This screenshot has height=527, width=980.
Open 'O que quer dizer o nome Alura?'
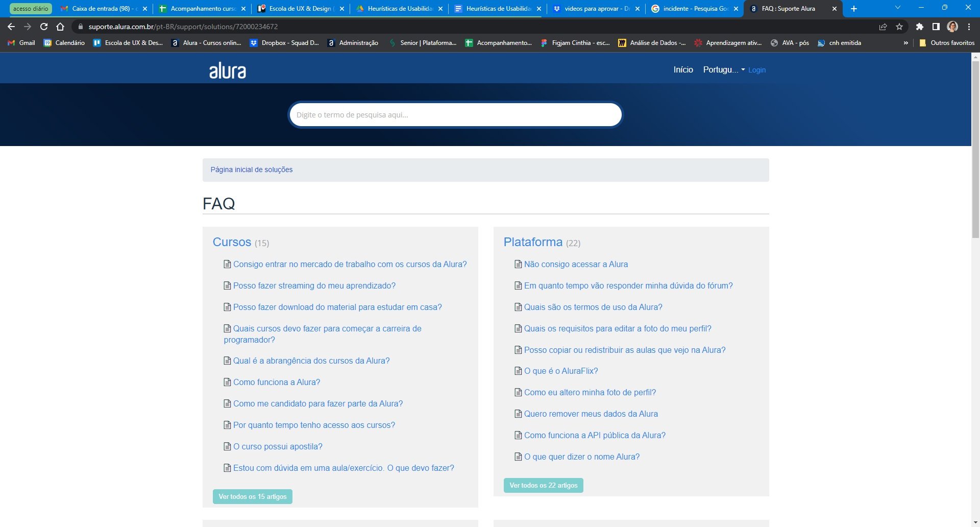tap(582, 457)
